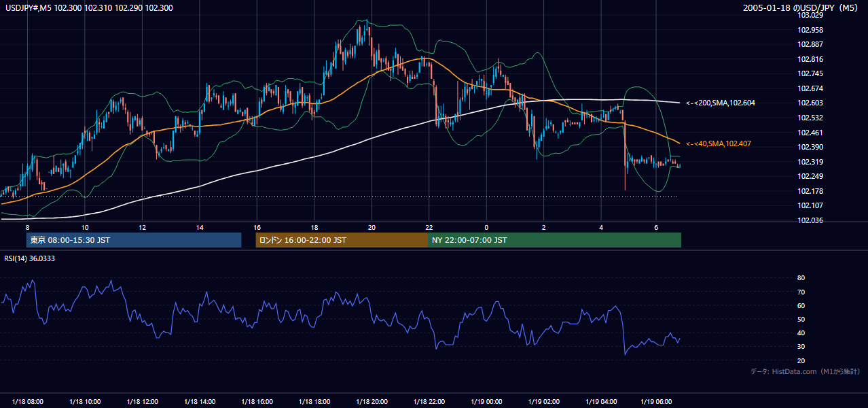Click the RSI(14) 36.0333 indicator label
This screenshot has width=868, height=408.
click(x=30, y=258)
